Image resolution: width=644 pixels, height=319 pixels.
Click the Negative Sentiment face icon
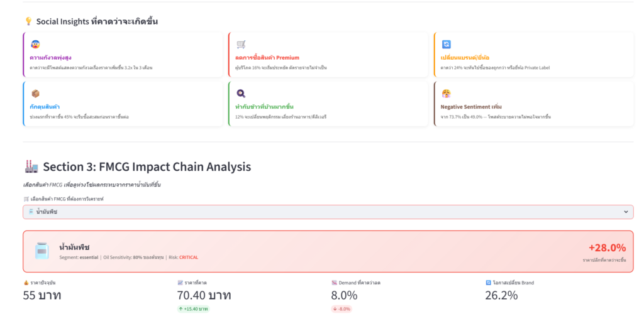(446, 94)
